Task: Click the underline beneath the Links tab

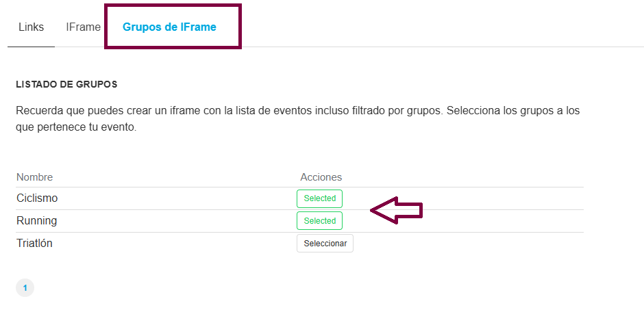Action: coord(31,47)
